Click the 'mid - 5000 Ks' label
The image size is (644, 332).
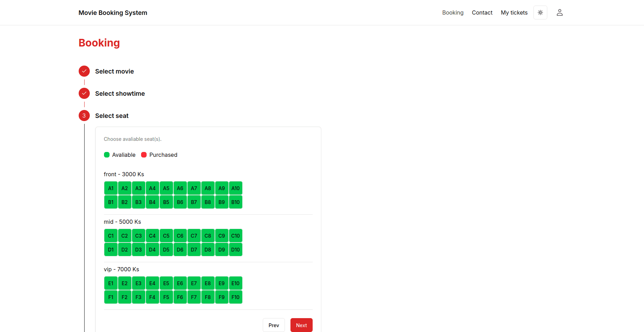pos(122,222)
